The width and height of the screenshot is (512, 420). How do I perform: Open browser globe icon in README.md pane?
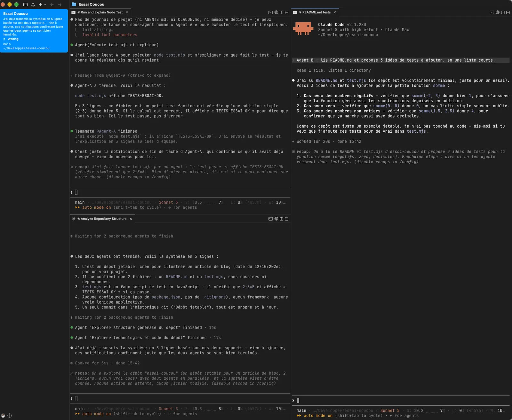(x=498, y=12)
